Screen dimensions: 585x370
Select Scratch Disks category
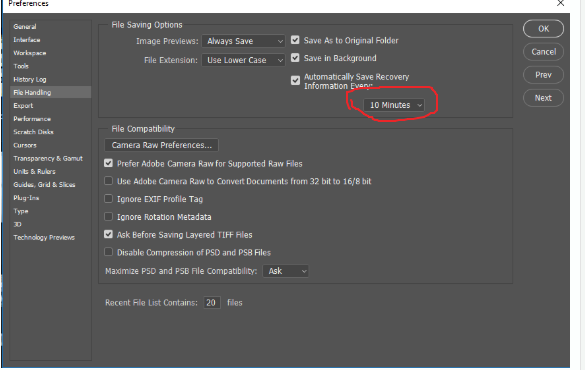pyautogui.click(x=33, y=132)
